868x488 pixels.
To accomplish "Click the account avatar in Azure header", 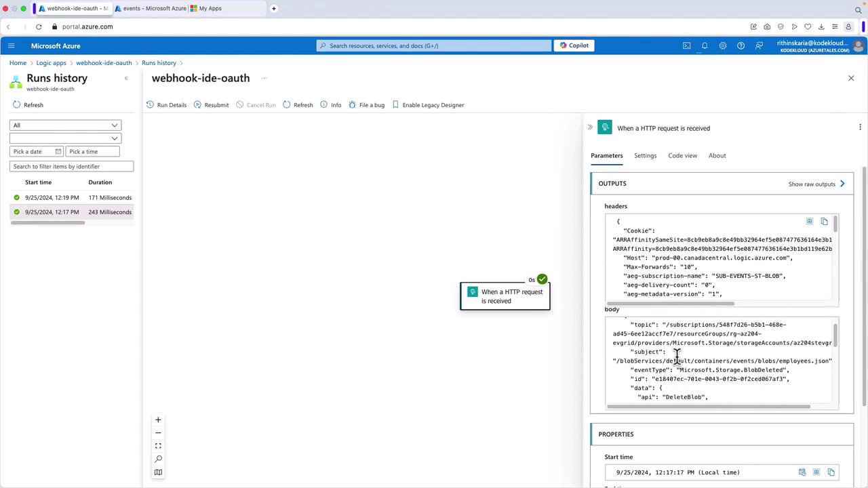I will tap(858, 45).
